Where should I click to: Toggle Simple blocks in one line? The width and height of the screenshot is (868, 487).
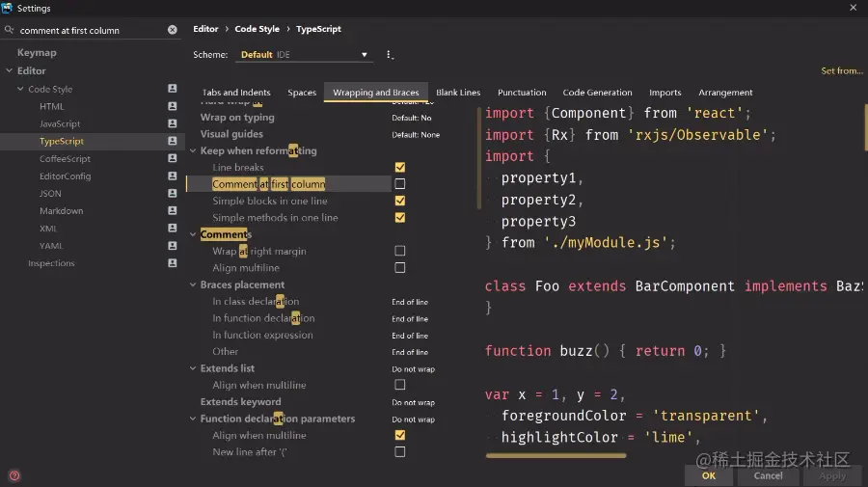pyautogui.click(x=399, y=201)
